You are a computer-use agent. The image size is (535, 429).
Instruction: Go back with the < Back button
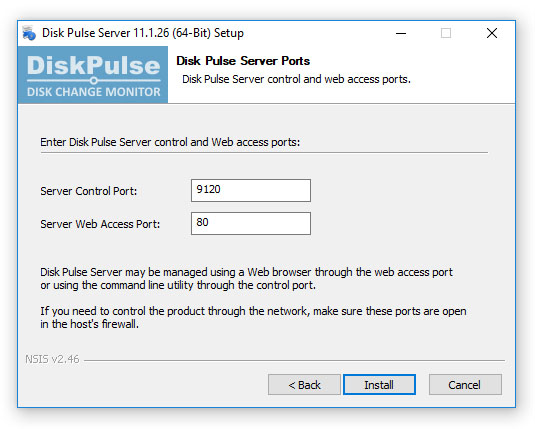(x=304, y=385)
